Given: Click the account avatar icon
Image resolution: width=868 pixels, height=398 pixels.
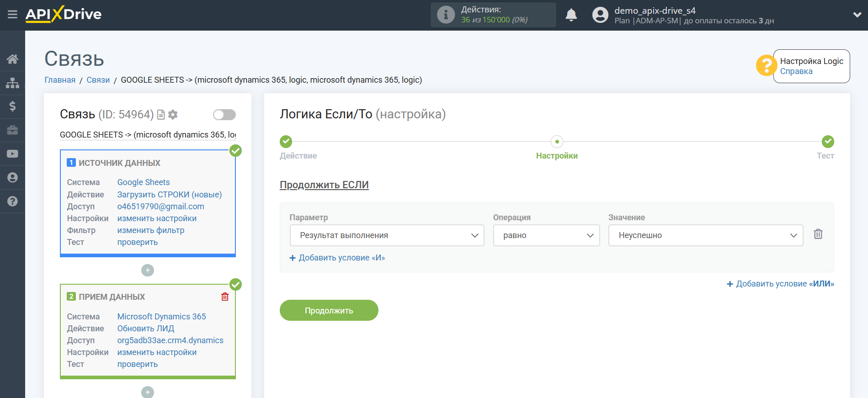Looking at the screenshot, I should tap(600, 15).
